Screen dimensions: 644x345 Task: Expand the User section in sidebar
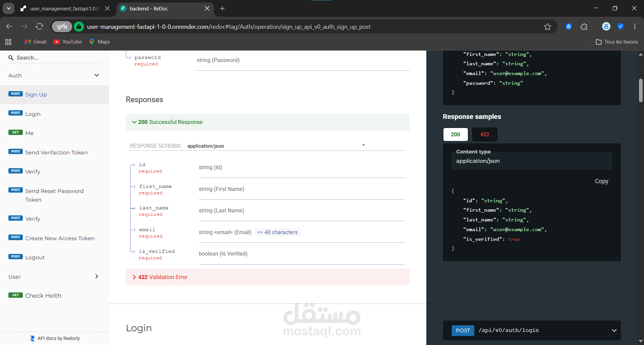point(54,277)
